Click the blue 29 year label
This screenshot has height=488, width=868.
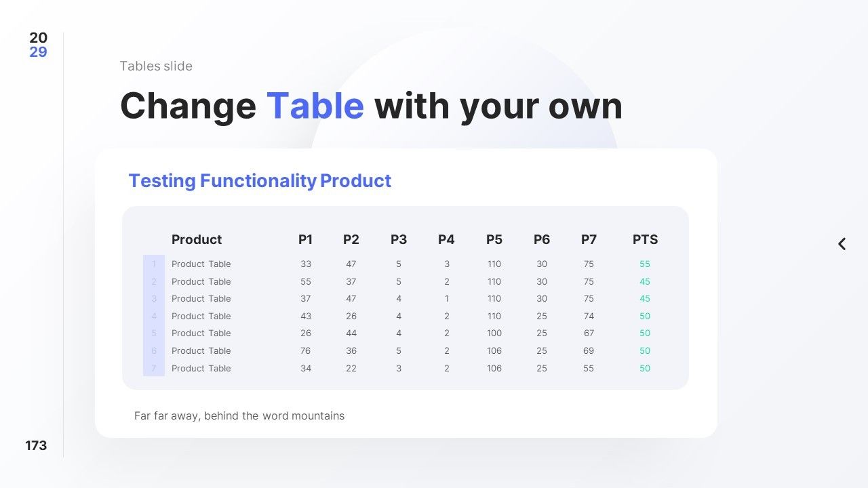pos(38,52)
